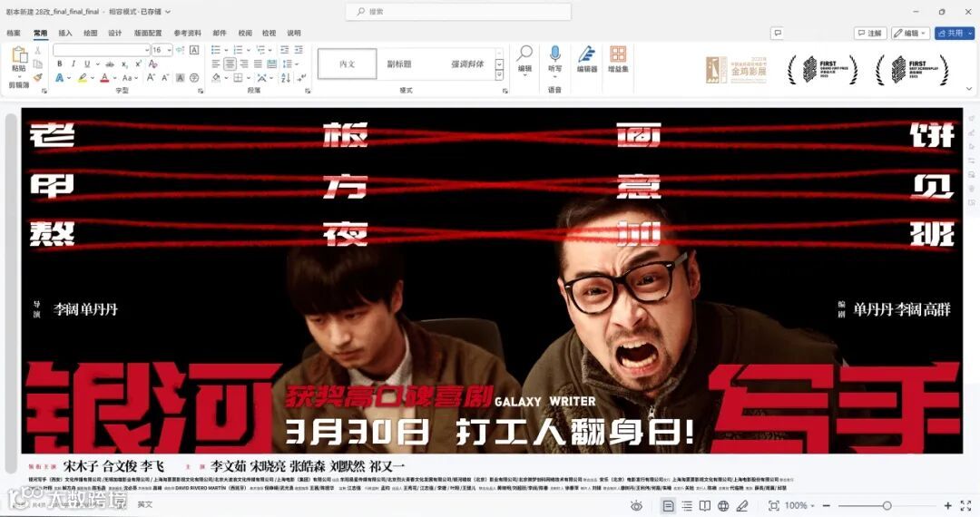Screen dimensions: 980x517
Task: Click the 注解 comments button
Action: [x=870, y=33]
